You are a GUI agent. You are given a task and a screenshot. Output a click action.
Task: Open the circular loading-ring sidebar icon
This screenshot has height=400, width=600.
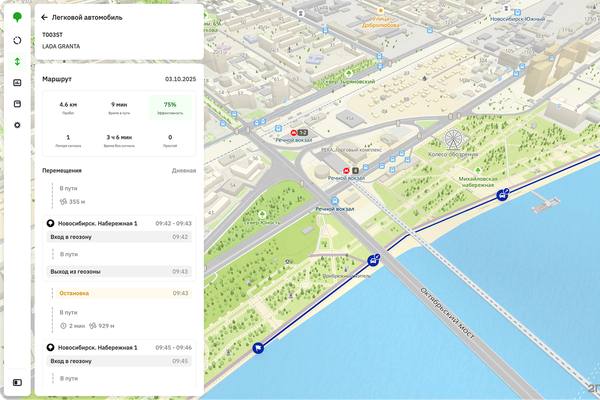point(17,40)
